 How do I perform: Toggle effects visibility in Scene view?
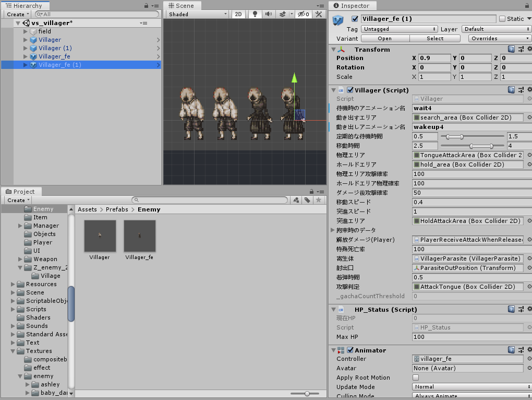pyautogui.click(x=282, y=14)
